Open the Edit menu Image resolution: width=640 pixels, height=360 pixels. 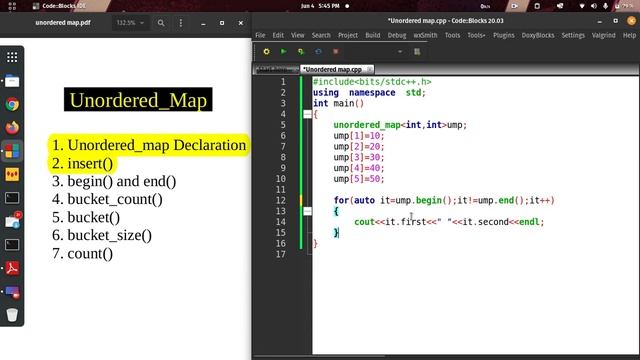click(x=278, y=35)
